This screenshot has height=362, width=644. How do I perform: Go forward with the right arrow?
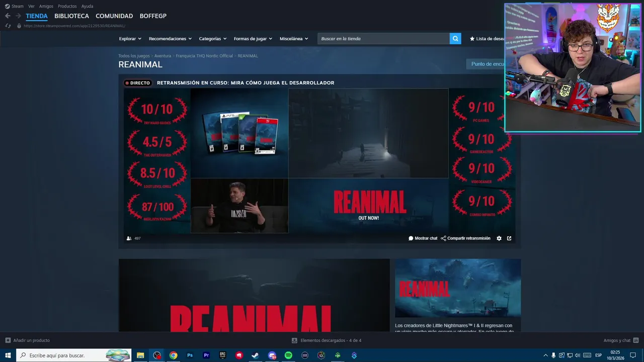pos(18,16)
